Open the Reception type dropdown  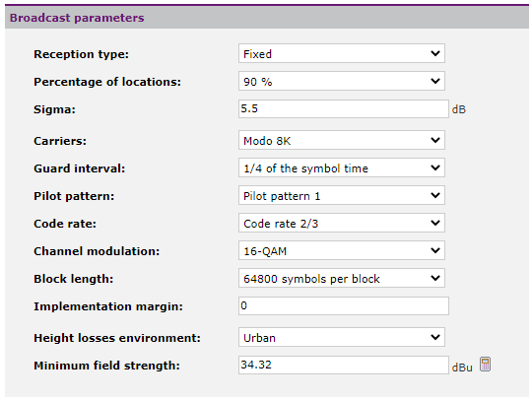[342, 53]
